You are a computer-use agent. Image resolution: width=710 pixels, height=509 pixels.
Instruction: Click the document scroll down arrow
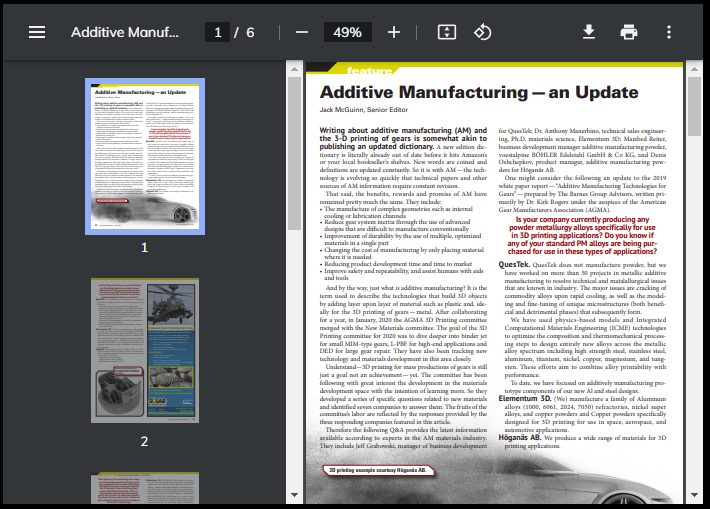click(x=694, y=495)
